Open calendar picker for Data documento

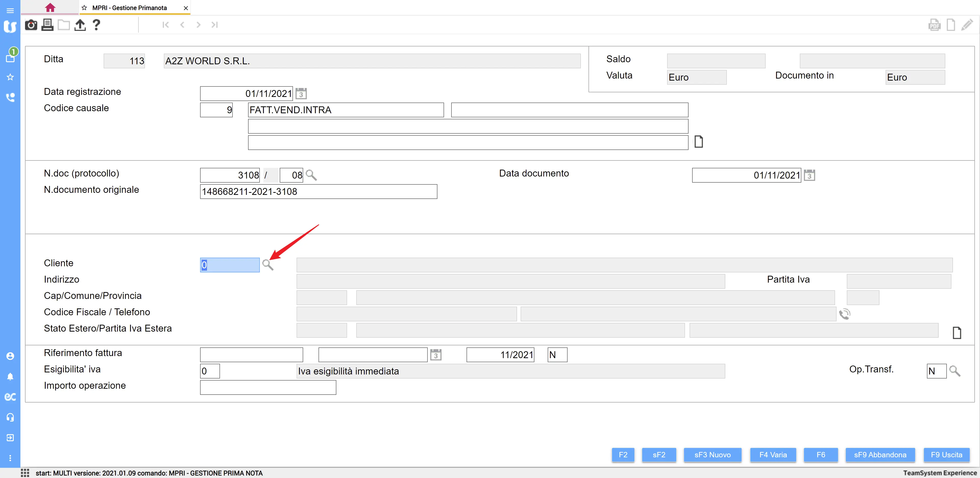[x=809, y=175]
